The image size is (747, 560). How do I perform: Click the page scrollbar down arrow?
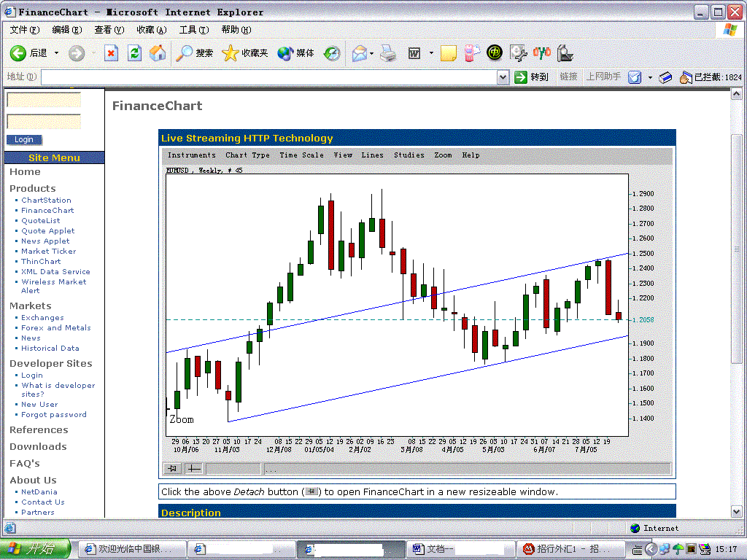click(737, 512)
